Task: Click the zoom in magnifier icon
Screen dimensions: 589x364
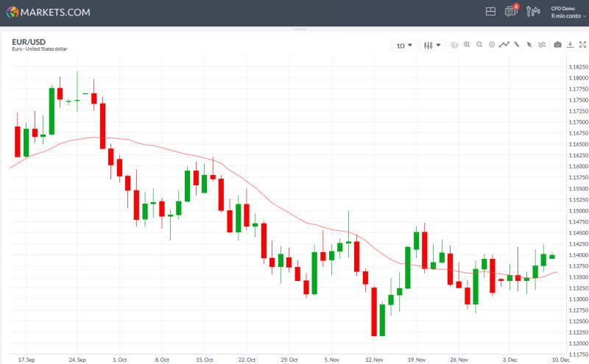Action: pos(467,45)
